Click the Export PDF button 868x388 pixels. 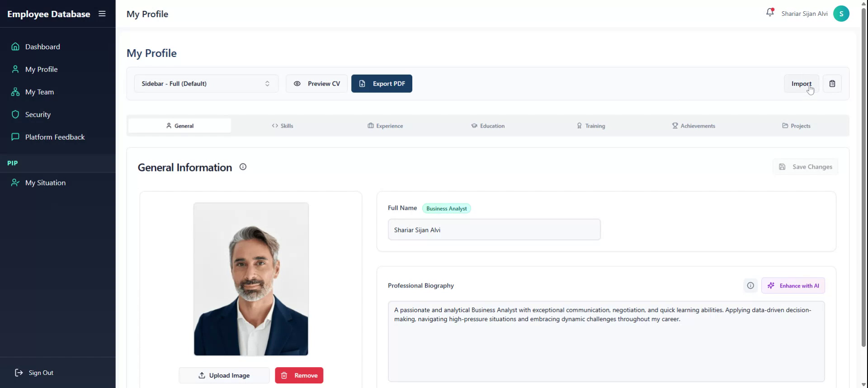[x=382, y=84]
